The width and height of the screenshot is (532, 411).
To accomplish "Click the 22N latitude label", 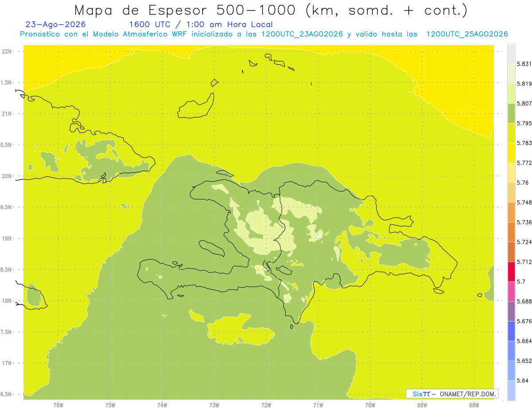I will 7,51.
